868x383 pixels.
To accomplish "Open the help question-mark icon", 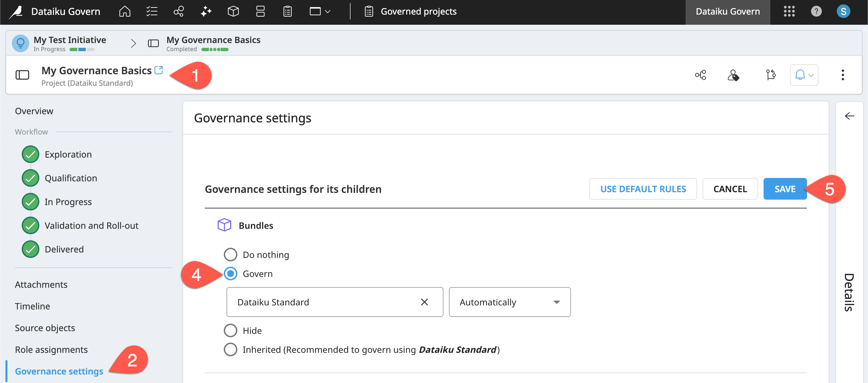I will click(x=816, y=11).
